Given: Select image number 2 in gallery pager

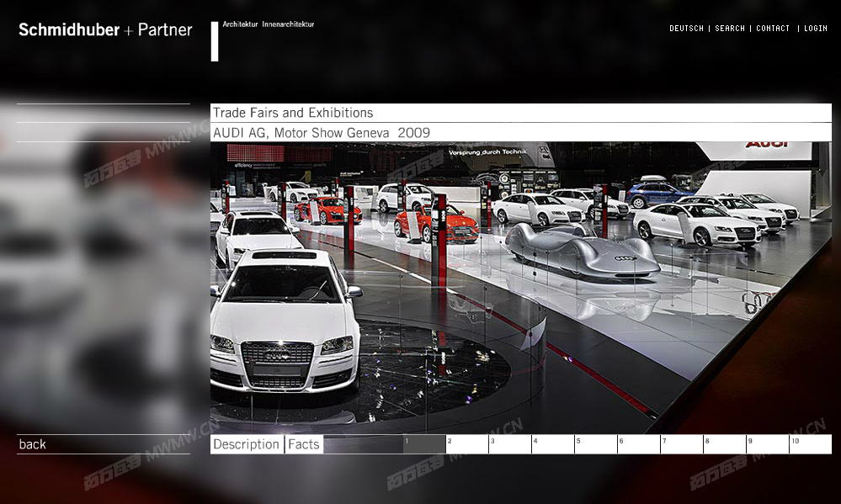Looking at the screenshot, I should (x=468, y=444).
